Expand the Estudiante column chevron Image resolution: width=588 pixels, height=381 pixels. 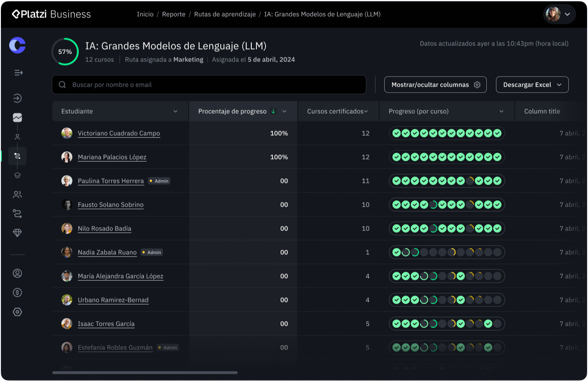pyautogui.click(x=175, y=111)
